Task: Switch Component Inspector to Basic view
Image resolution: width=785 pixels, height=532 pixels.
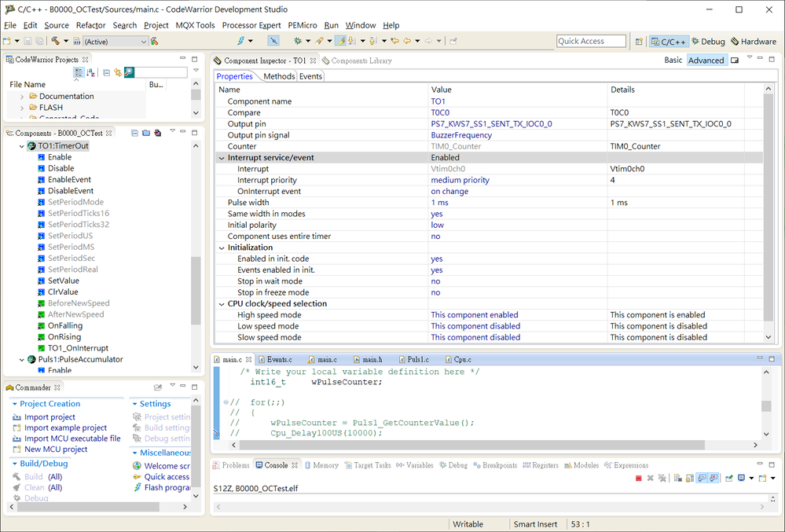Action: (673, 61)
